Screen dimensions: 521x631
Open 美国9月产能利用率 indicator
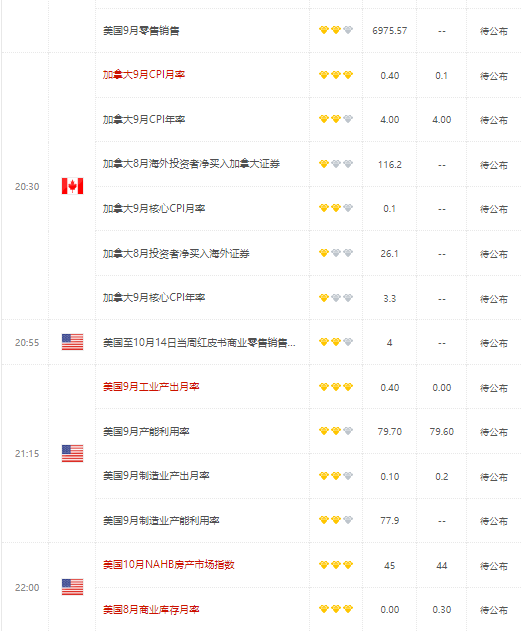[146, 432]
